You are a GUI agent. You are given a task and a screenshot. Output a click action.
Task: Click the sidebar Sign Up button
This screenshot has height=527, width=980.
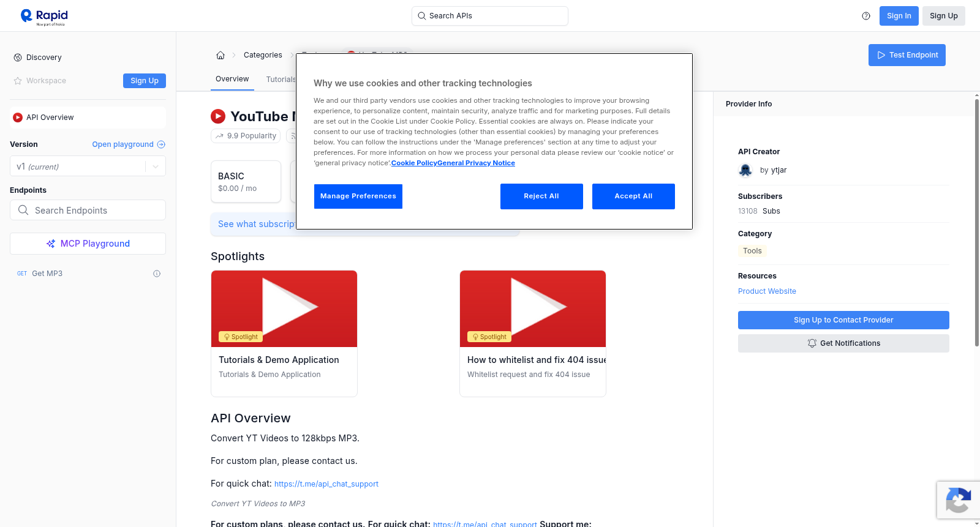coord(145,81)
